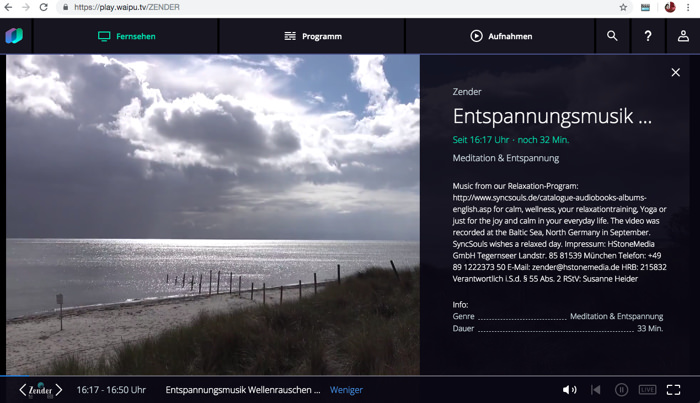Go to Aufnahmen recordings tab
The width and height of the screenshot is (700, 403).
(500, 36)
